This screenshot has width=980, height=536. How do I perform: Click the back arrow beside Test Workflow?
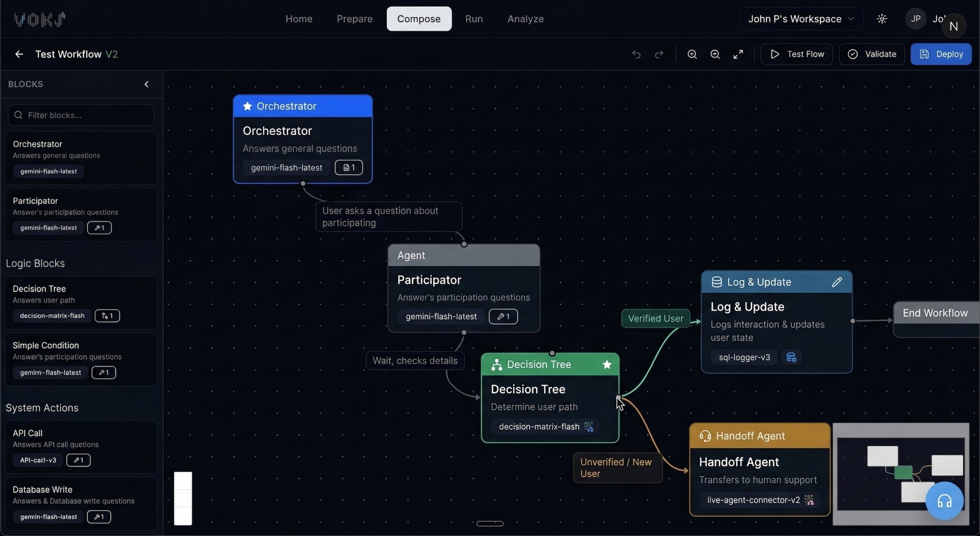click(18, 54)
